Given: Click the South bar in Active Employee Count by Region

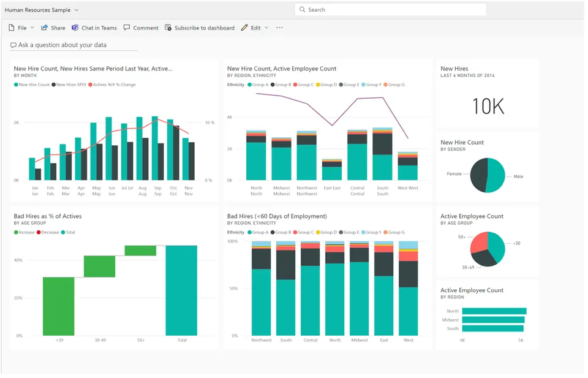Looking at the screenshot, I should (x=492, y=328).
